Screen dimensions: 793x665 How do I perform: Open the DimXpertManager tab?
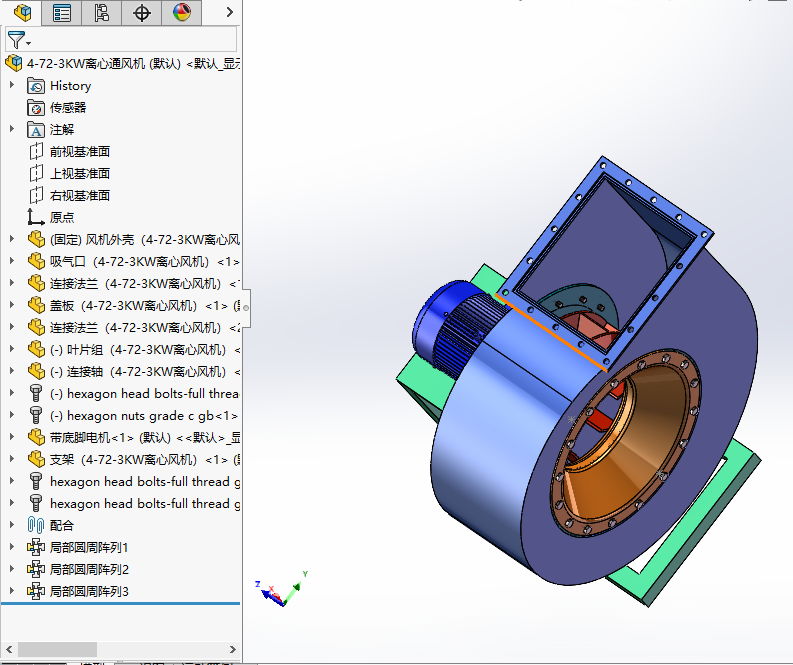click(142, 13)
